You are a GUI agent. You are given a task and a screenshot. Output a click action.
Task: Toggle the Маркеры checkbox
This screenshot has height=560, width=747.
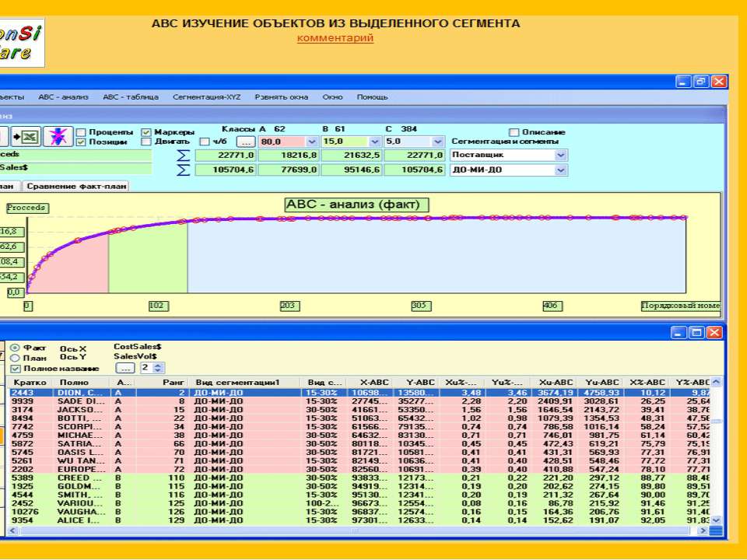[146, 132]
